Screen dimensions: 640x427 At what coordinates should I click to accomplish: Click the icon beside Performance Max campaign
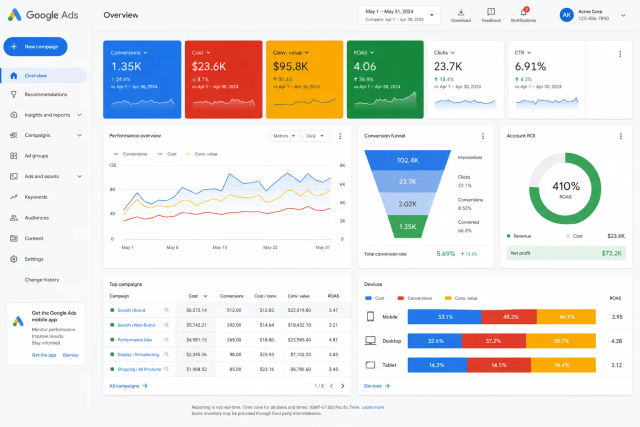(x=166, y=340)
